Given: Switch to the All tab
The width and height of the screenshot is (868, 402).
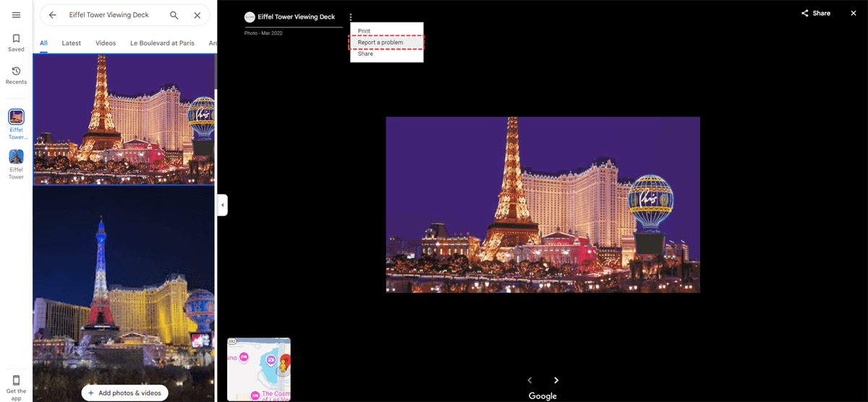Looking at the screenshot, I should click(43, 43).
